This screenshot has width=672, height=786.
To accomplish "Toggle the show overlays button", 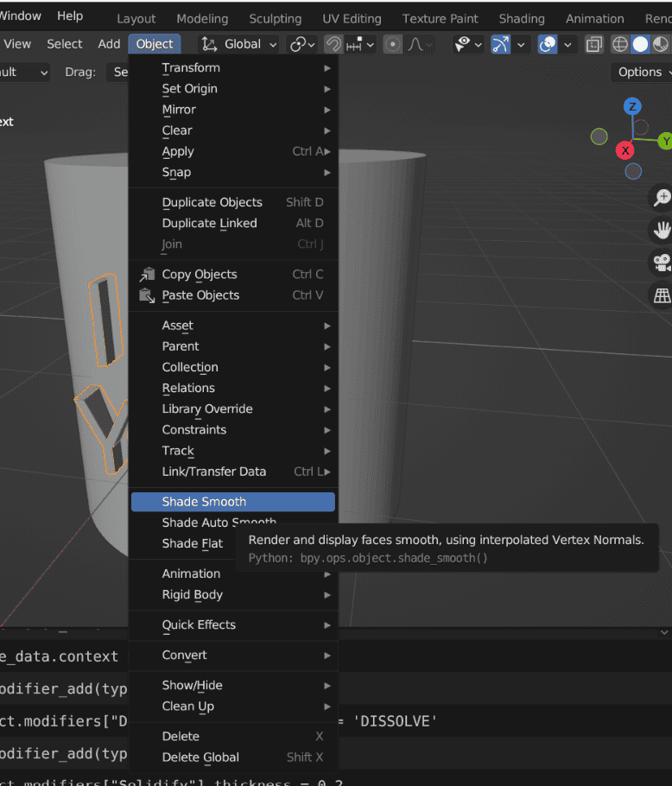I will point(548,45).
